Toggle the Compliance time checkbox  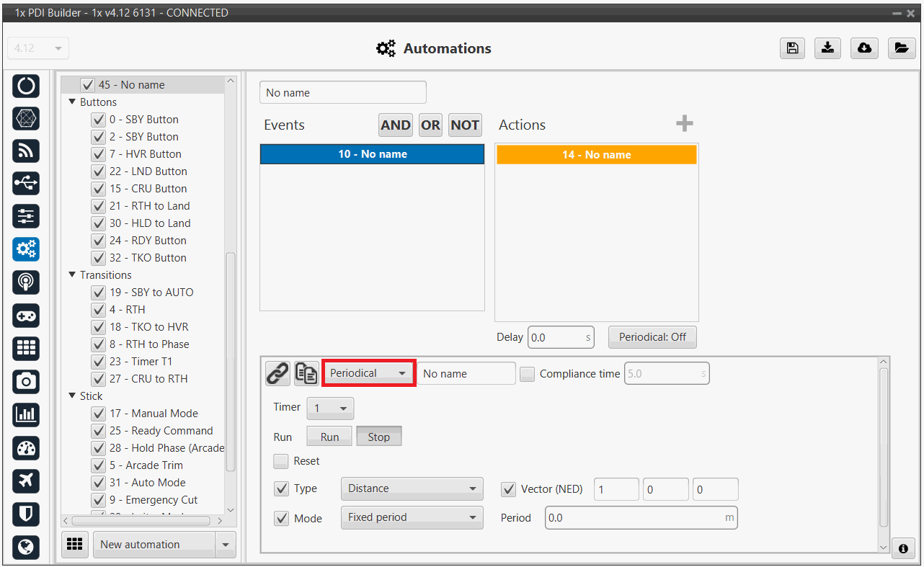(x=528, y=374)
